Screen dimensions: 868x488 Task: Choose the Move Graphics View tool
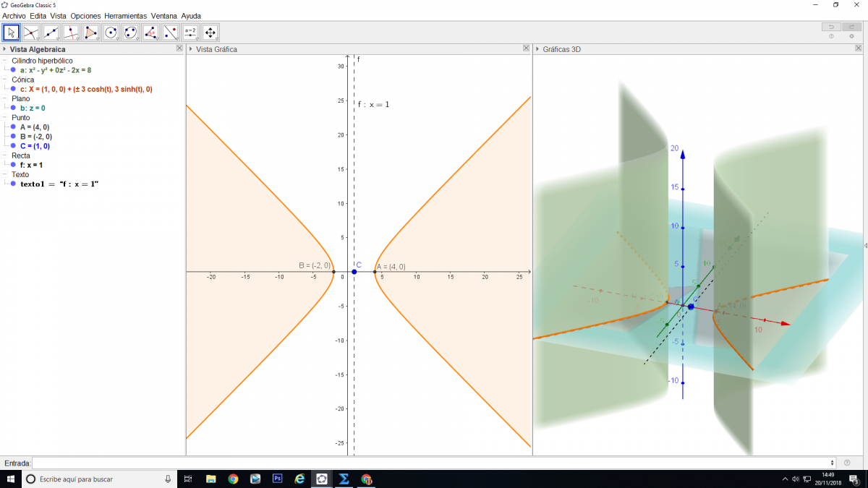coord(210,33)
